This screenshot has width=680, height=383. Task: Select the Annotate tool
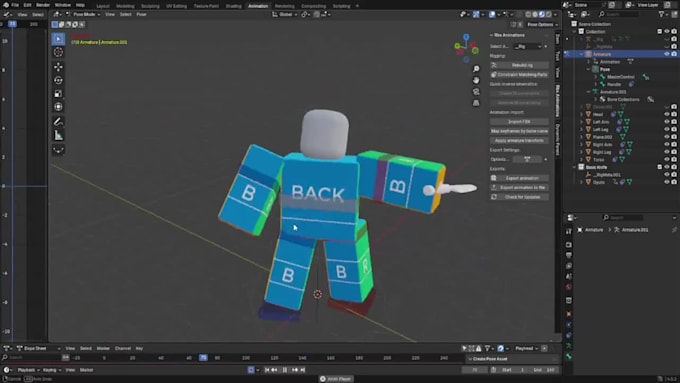(58, 122)
